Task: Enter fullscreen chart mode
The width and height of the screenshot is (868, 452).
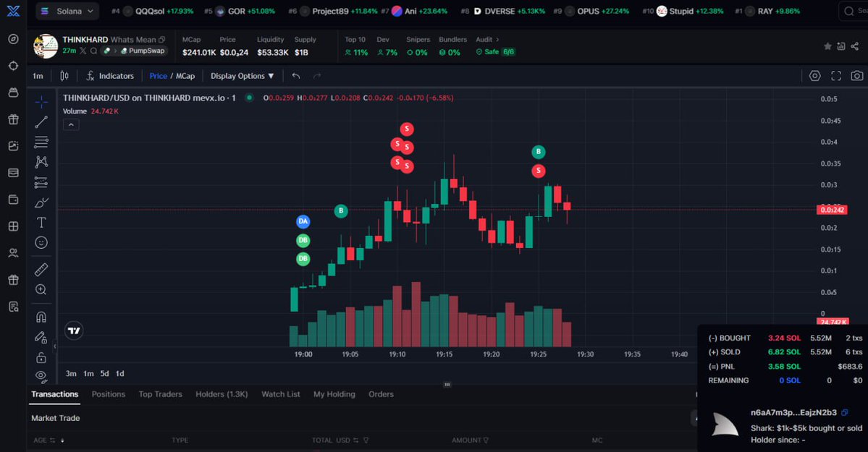Action: coord(836,76)
